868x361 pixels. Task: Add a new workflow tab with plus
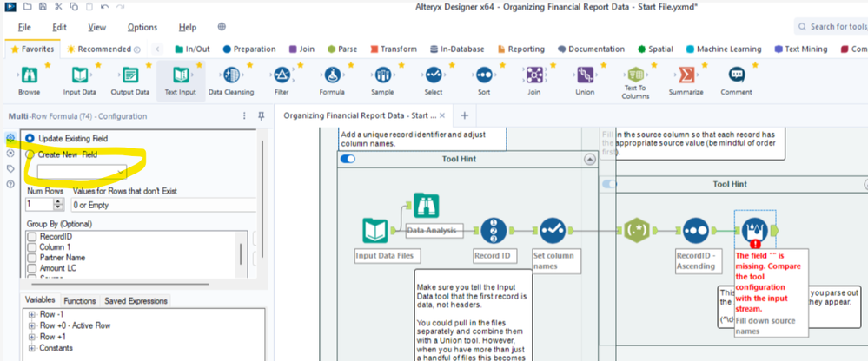[465, 115]
